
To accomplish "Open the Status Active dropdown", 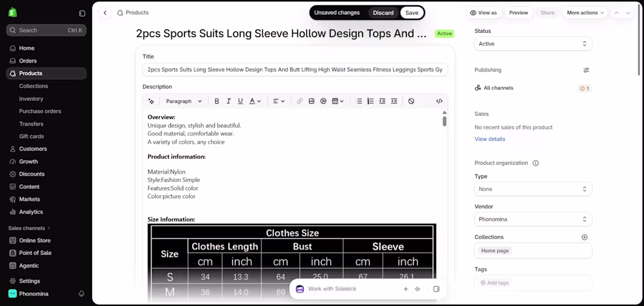I will 533,43.
